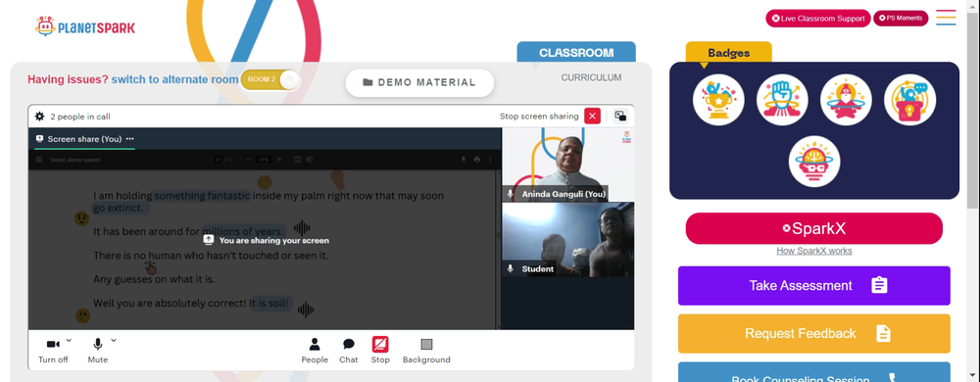Screen dimensions: 980x382
Task: Expand camera options chevron
Action: click(69, 340)
